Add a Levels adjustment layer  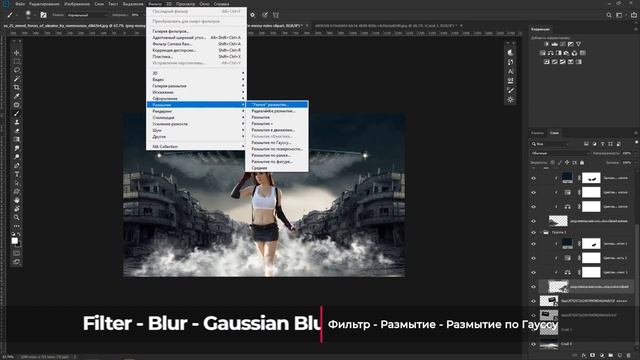pyautogui.click(x=554, y=44)
